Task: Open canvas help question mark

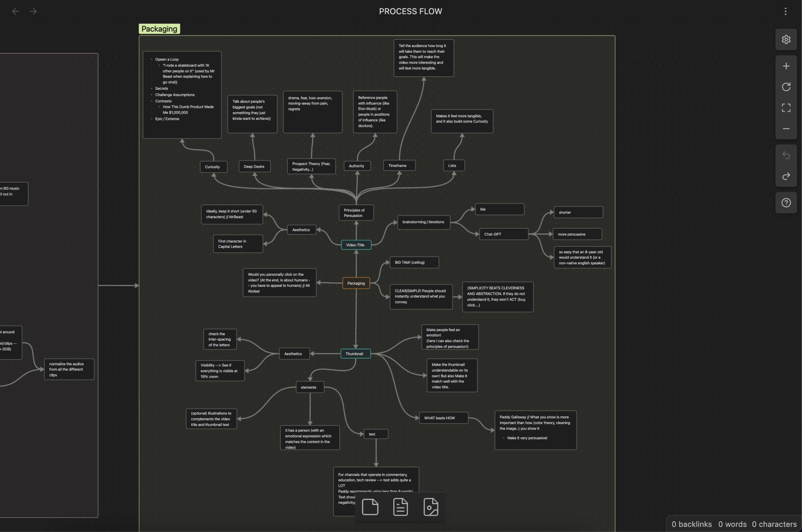Action: (786, 203)
